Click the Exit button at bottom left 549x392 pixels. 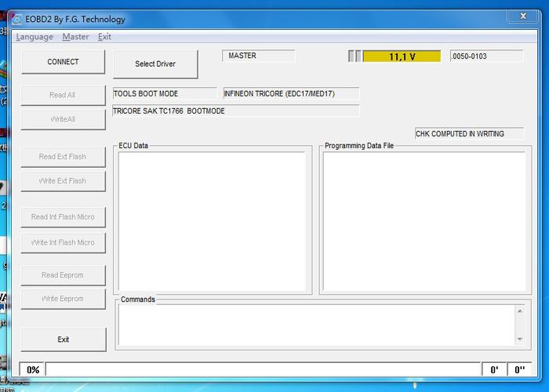(x=64, y=339)
